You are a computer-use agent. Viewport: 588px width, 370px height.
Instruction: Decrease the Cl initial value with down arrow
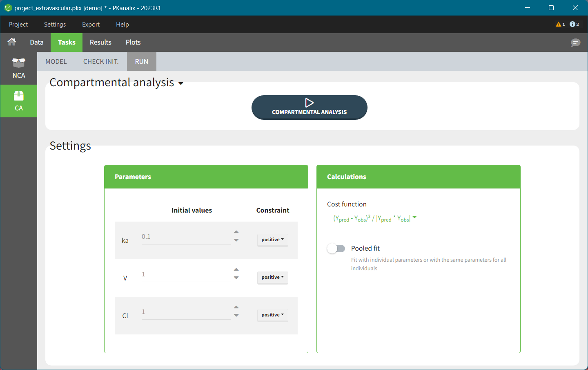pos(236,316)
